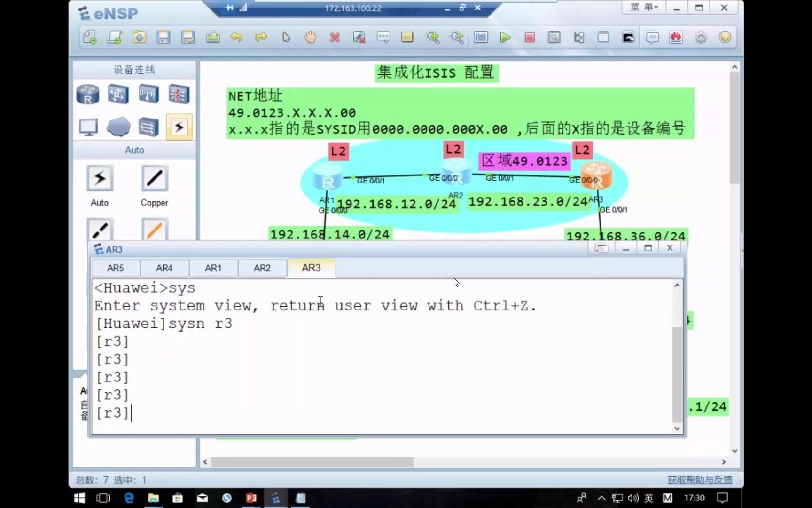Open Task View on the taskbar
Viewport: 812px width, 508px height.
click(103, 498)
